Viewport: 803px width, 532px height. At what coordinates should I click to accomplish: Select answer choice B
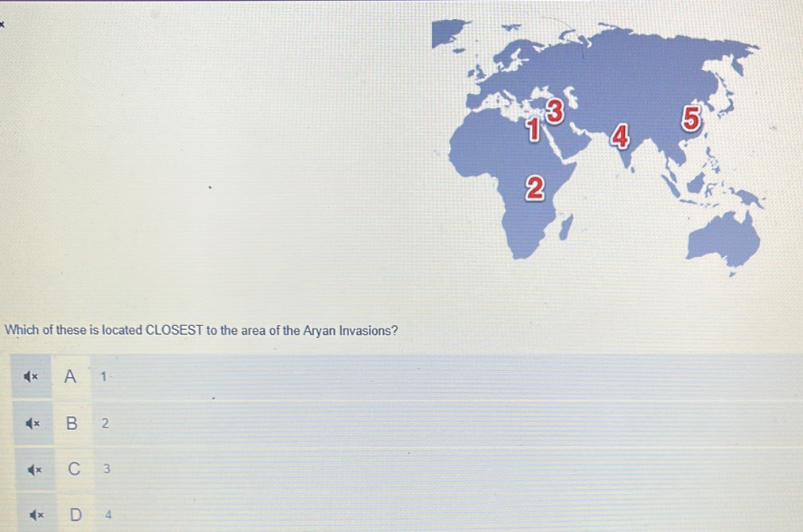(72, 423)
